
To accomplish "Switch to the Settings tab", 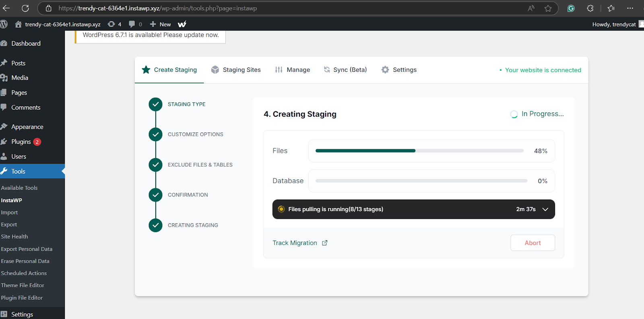I will [x=399, y=70].
